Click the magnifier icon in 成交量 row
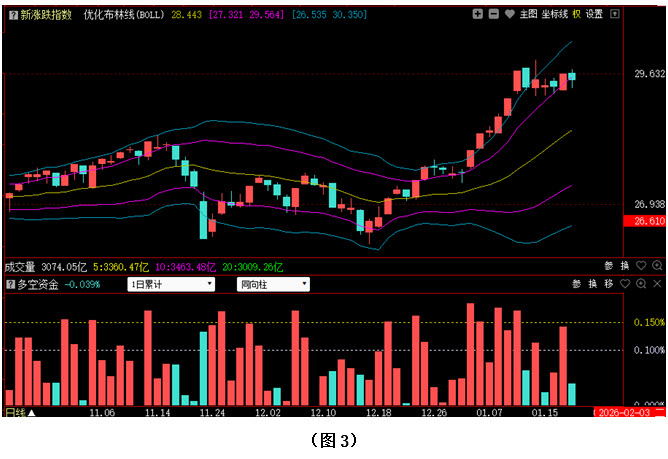Screen dimensions: 668x459 click(x=656, y=266)
